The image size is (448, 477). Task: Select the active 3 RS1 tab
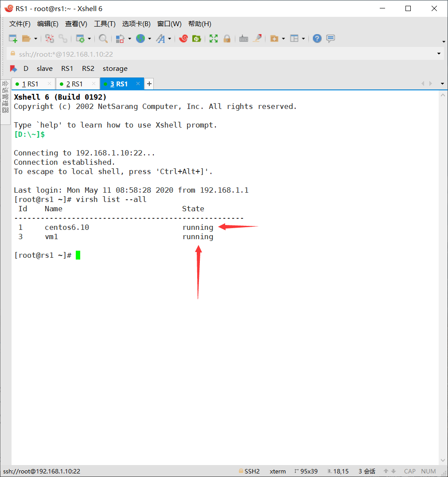pos(119,84)
